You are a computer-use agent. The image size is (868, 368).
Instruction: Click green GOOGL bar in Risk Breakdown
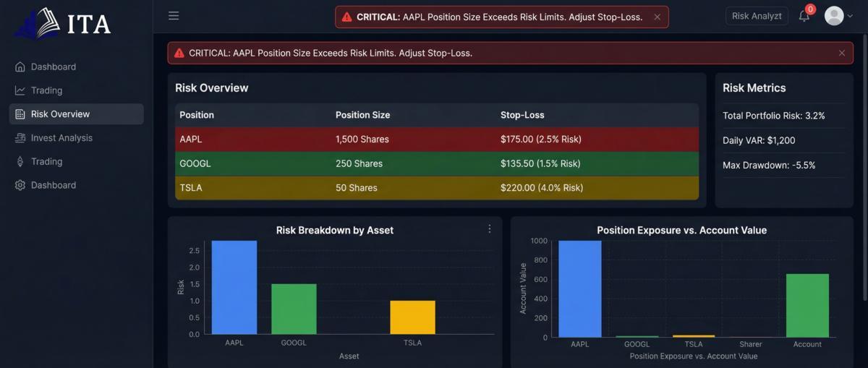coord(294,309)
